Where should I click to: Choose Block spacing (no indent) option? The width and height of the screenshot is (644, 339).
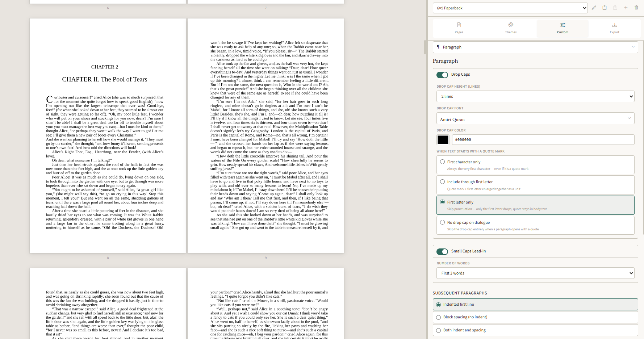click(535, 317)
